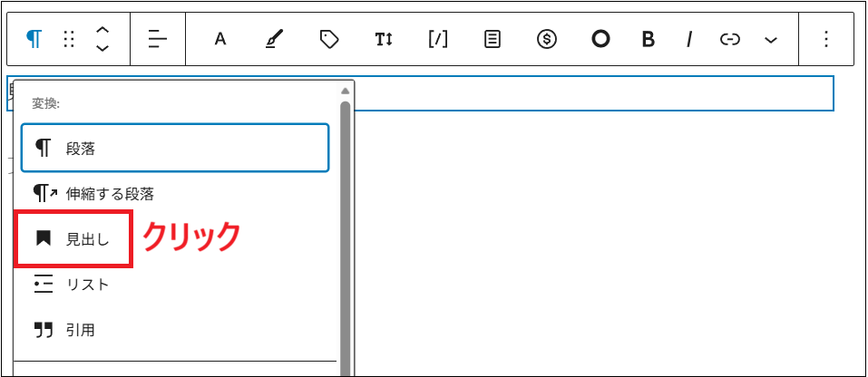This screenshot has height=377, width=868.
Task: Click the text color 'A' icon
Action: pyautogui.click(x=219, y=39)
